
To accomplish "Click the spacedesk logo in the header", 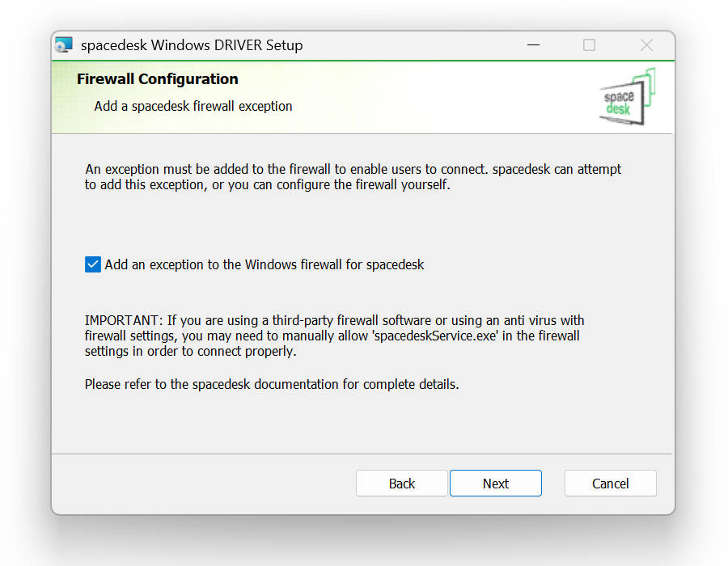I will (627, 97).
